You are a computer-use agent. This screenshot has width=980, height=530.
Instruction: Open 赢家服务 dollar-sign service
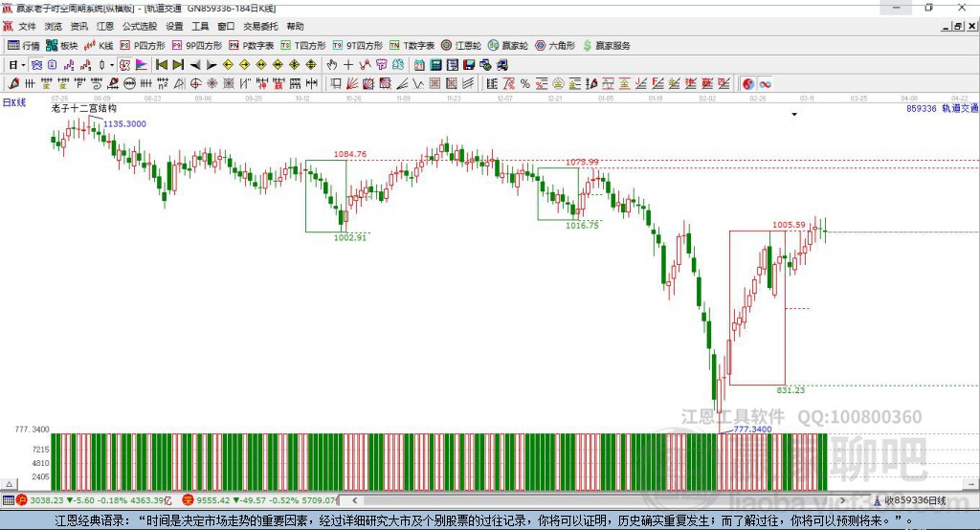click(x=606, y=46)
